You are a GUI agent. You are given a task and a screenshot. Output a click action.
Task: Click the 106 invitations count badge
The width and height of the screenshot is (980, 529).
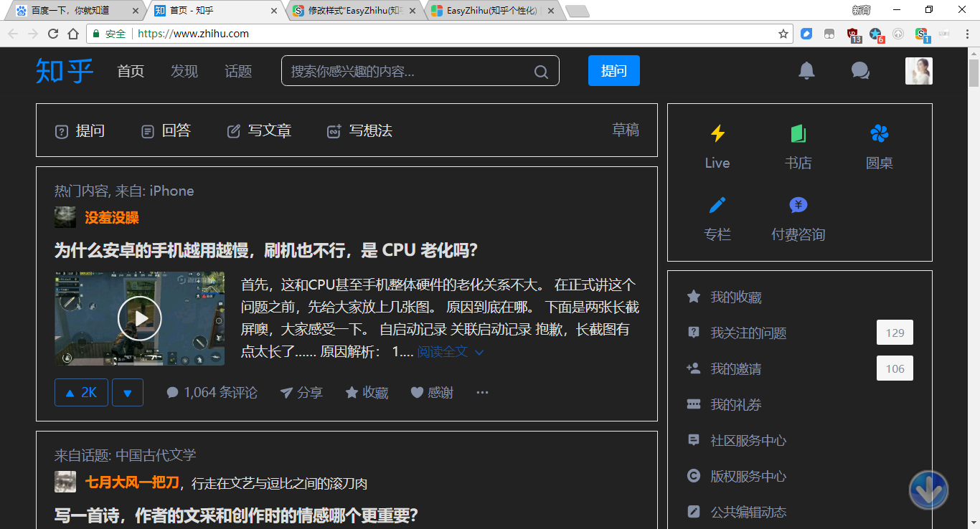(x=895, y=368)
